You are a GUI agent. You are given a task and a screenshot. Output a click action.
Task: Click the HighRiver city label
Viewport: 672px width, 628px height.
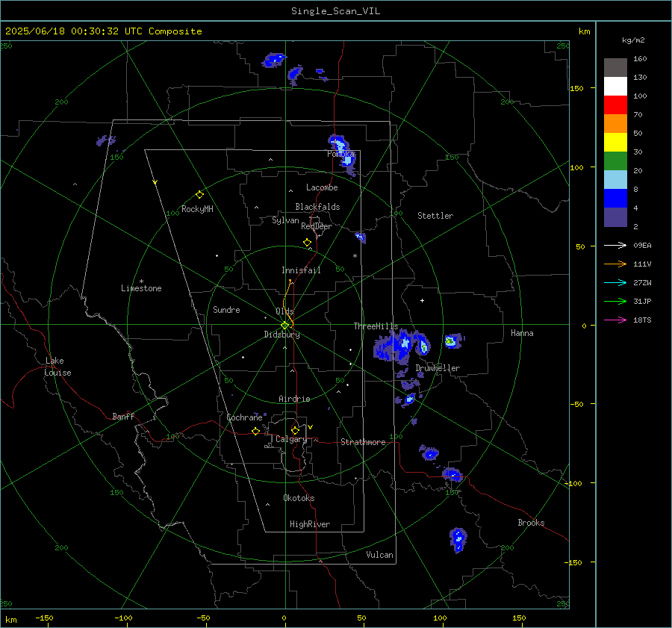coord(310,524)
